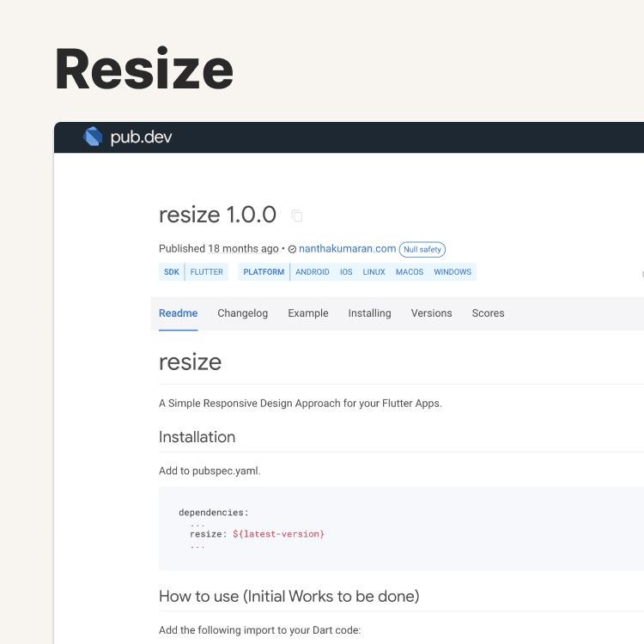Open the Changelog tab
Image resolution: width=644 pixels, height=644 pixels.
coord(243,313)
